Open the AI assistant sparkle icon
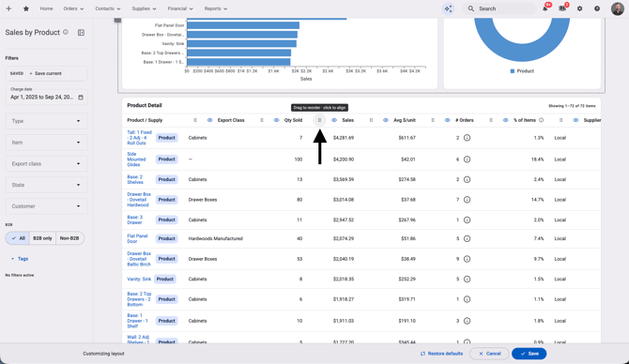This screenshot has width=629, height=364. click(448, 8)
